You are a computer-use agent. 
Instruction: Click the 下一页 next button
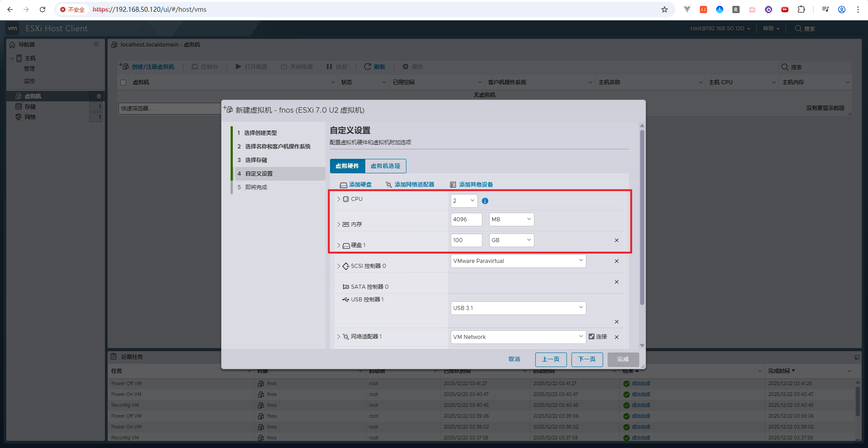[587, 359]
